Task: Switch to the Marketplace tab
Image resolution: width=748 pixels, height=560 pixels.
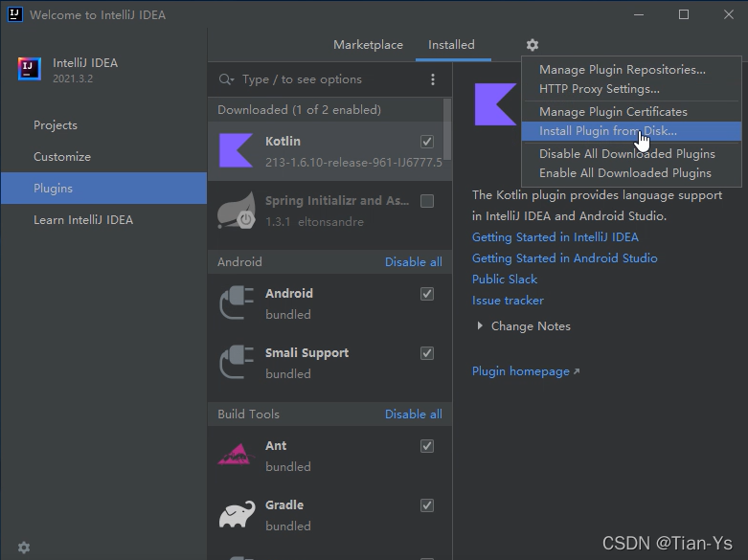Action: (368, 45)
